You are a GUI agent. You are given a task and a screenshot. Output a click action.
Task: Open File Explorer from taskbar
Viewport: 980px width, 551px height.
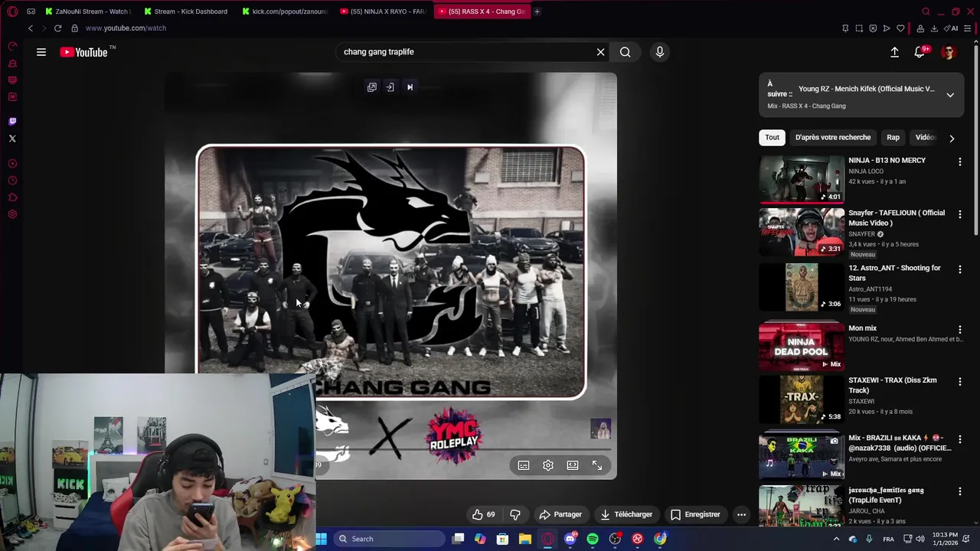[x=525, y=539]
